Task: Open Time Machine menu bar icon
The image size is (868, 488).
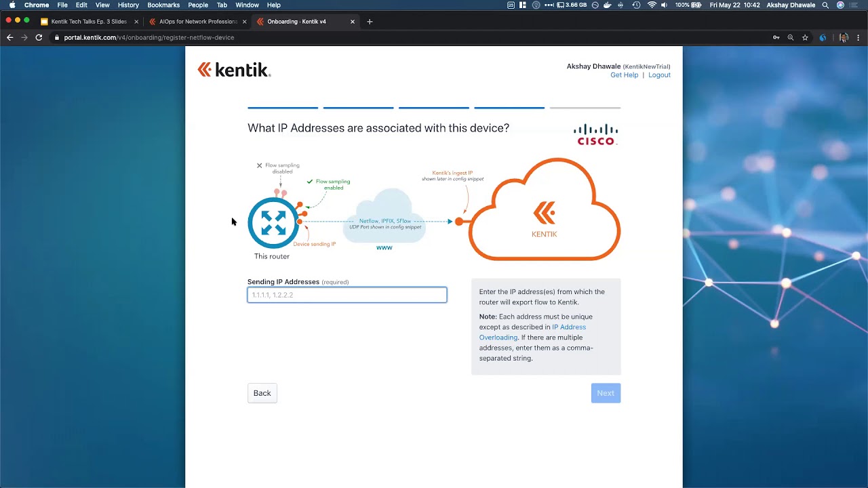Action: (636, 5)
